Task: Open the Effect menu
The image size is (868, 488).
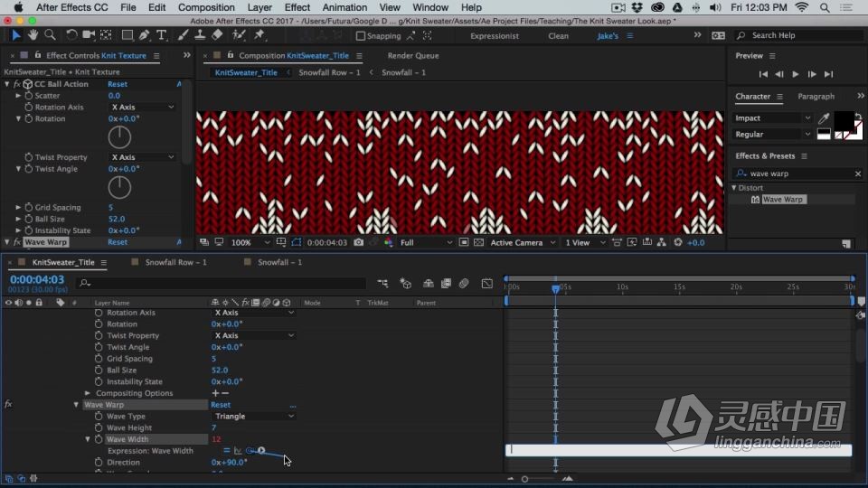Action: [297, 8]
